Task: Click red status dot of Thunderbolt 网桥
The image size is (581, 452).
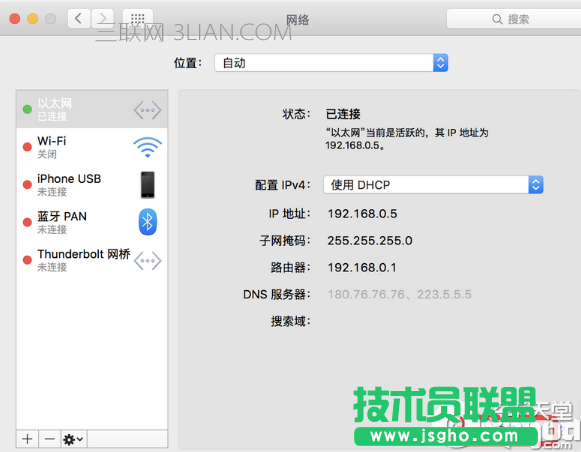Action: 27,260
